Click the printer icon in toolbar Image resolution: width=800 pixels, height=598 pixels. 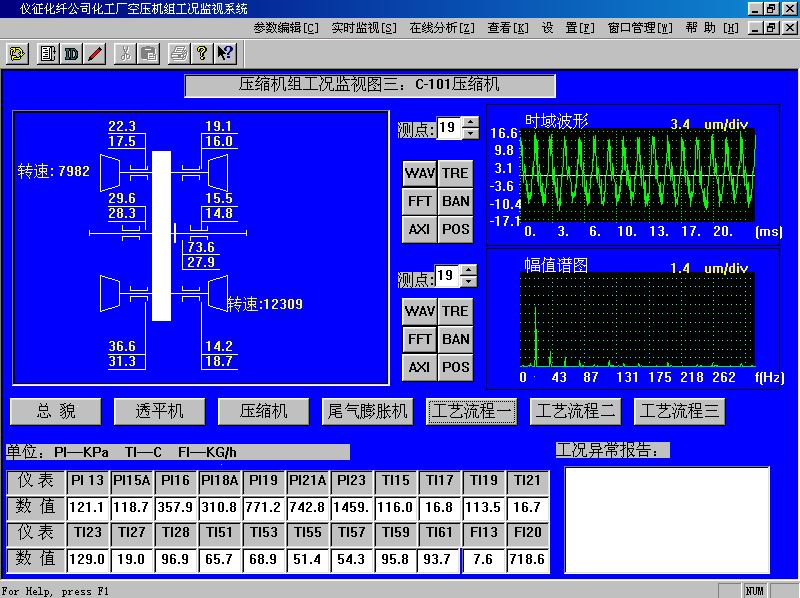179,53
